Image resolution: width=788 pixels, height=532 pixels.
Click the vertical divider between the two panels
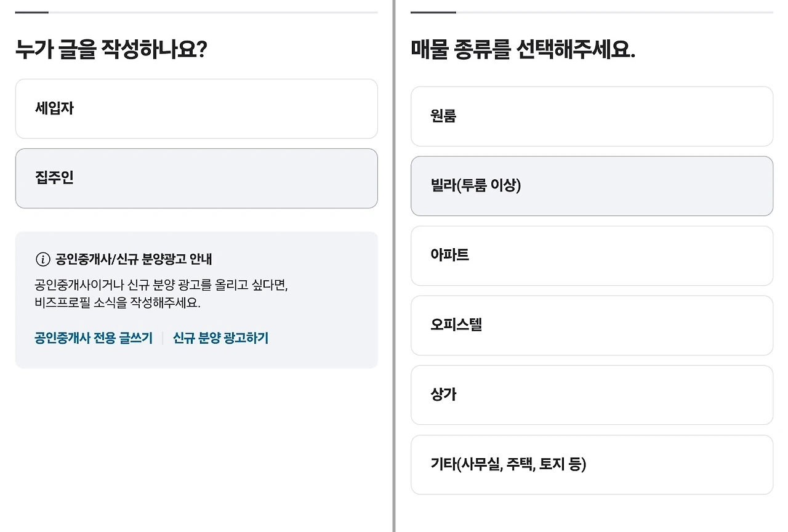click(394, 266)
